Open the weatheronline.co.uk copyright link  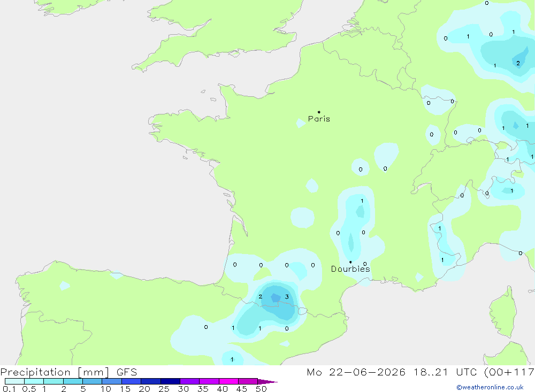pyautogui.click(x=490, y=387)
